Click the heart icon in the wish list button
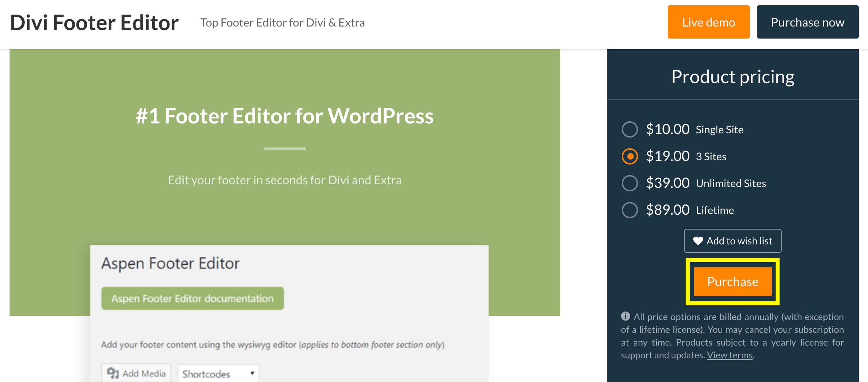868x382 pixels. point(698,241)
